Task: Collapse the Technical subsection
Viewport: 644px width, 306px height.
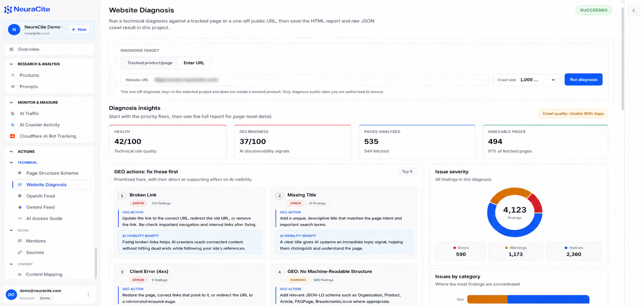Action: tap(11, 163)
